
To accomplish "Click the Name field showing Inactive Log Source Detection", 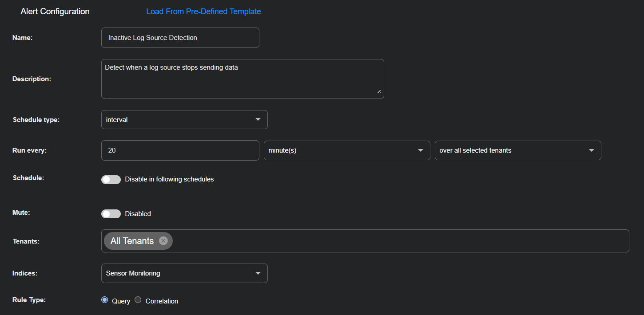I will [180, 37].
